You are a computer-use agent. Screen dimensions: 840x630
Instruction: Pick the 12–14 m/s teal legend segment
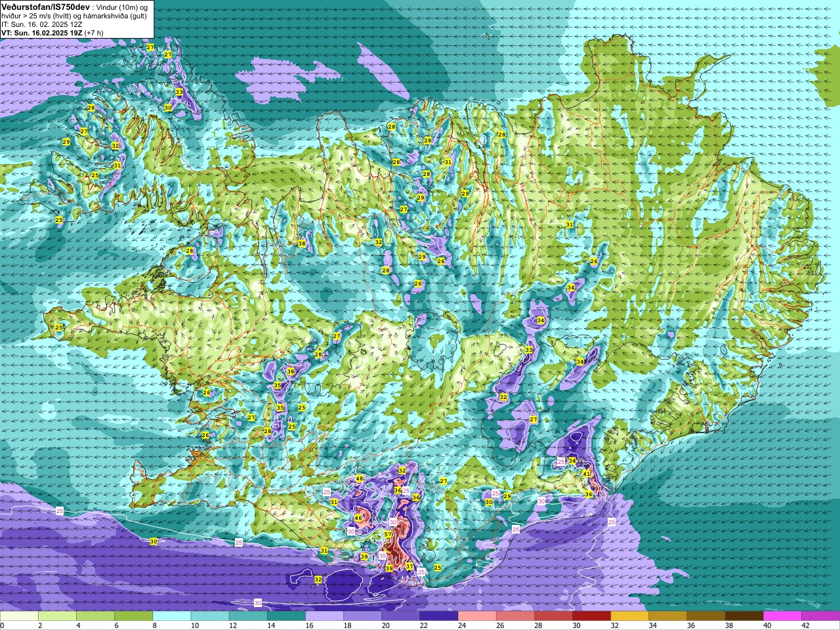(x=248, y=616)
